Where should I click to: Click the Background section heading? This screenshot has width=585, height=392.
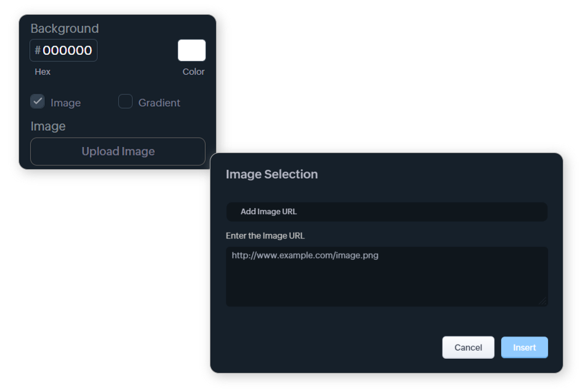coord(64,28)
